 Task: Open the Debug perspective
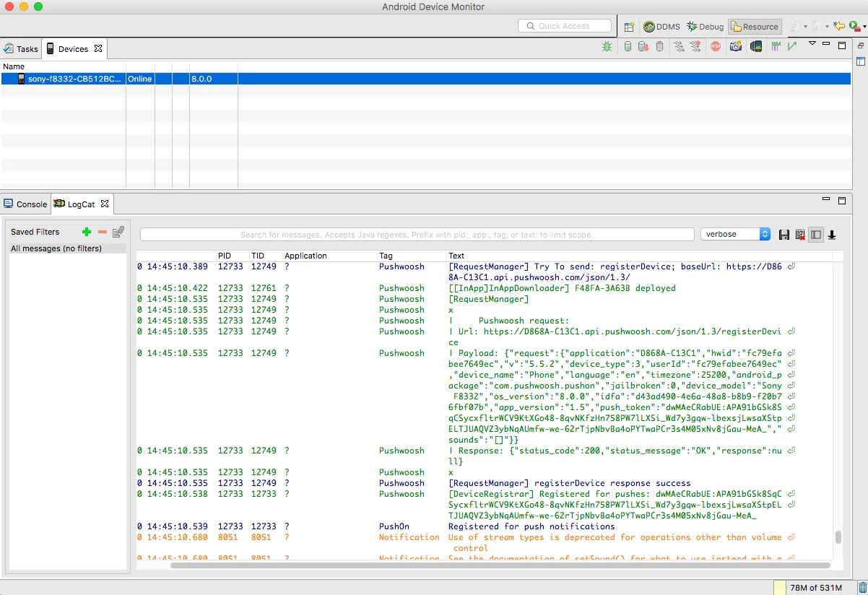(x=705, y=27)
